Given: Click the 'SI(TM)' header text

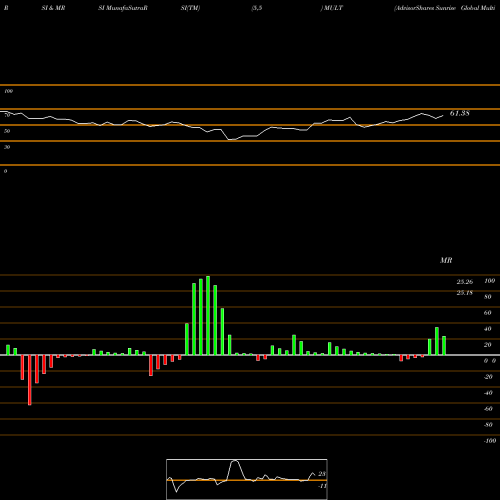Looking at the screenshot, I should [190, 8].
